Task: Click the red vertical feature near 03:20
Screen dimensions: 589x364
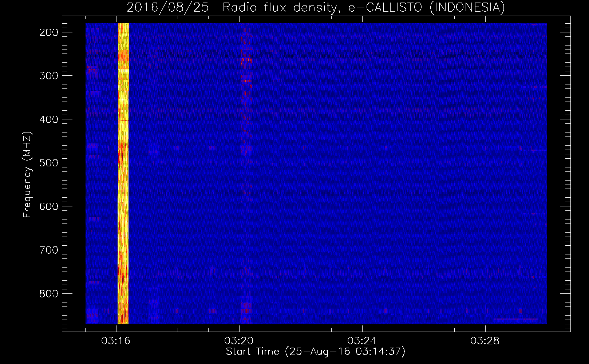Action: (x=246, y=174)
